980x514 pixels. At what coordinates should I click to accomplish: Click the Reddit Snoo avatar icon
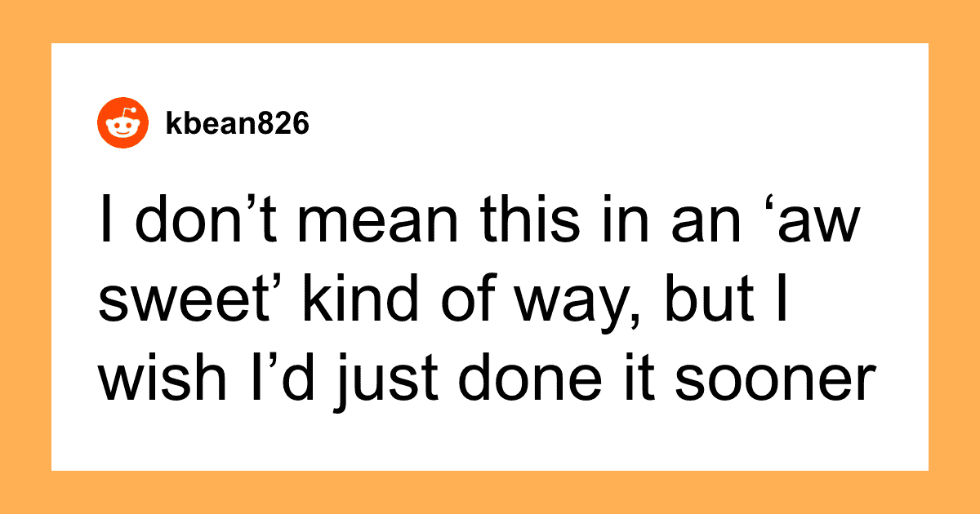point(122,125)
